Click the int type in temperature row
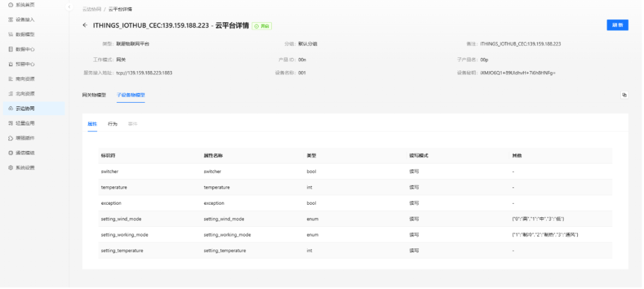This screenshot has height=289, width=644. coord(309,187)
